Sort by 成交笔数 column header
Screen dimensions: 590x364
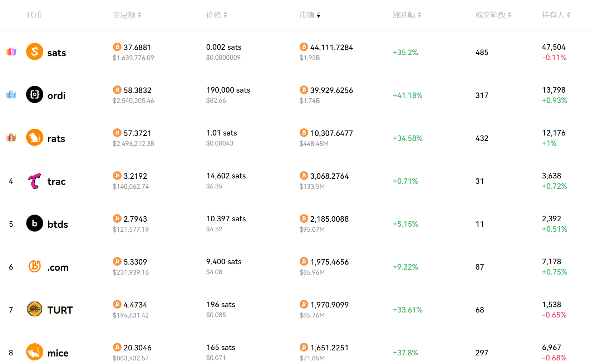510,15
